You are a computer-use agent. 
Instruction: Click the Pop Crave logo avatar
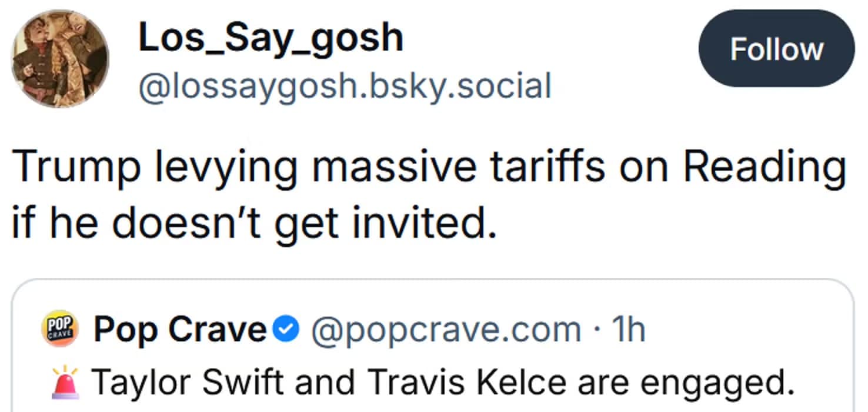coord(58,331)
